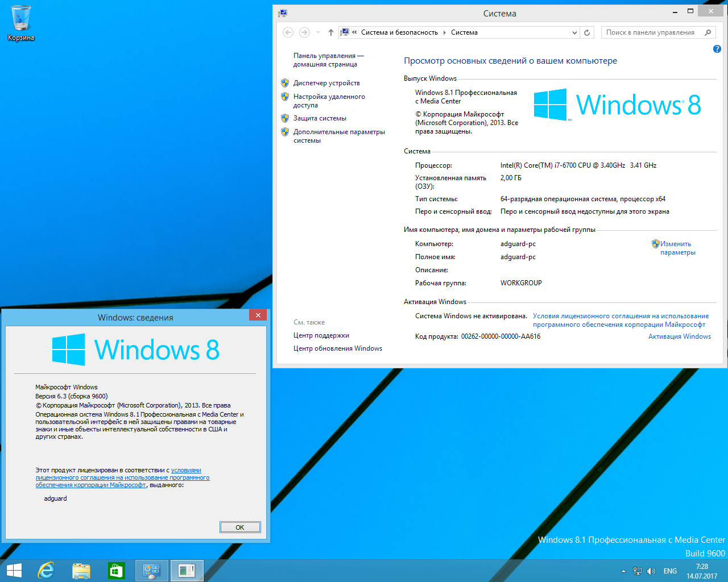Open license agreement link in winver dialog
This screenshot has width=728, height=582.
[122, 477]
